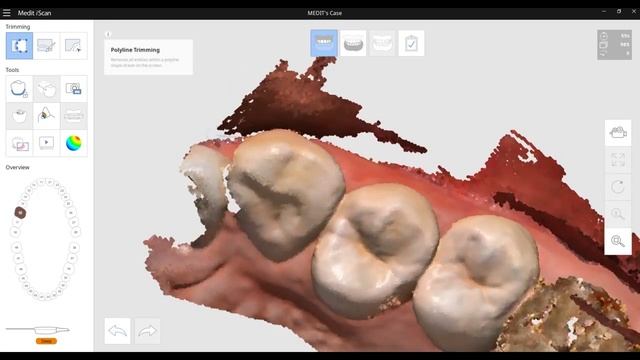Toggle the rainbow color-map sphere tool

coord(73,143)
